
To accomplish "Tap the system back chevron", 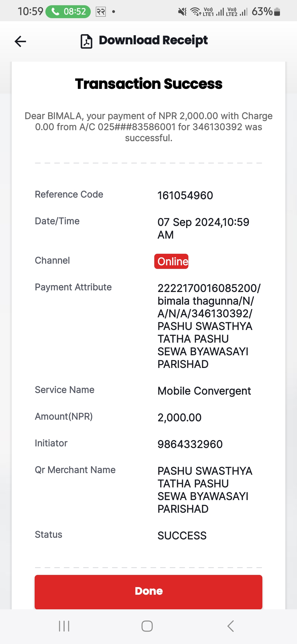I will point(230,626).
